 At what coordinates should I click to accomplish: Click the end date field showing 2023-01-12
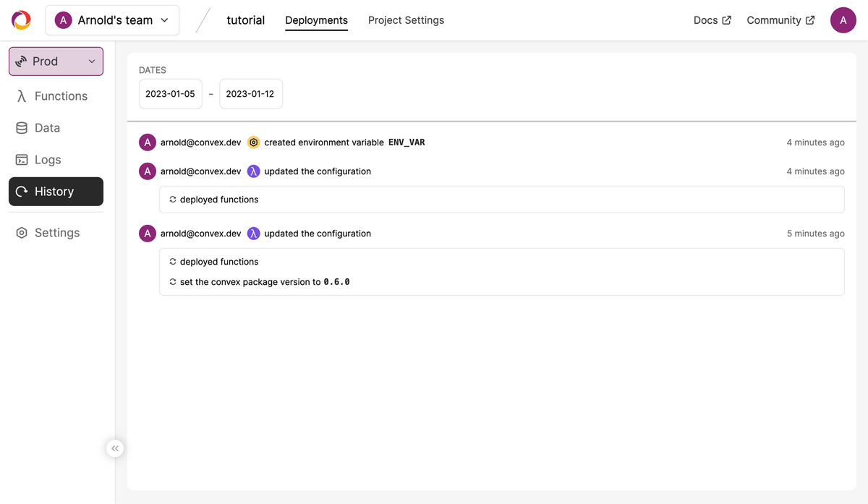[250, 93]
